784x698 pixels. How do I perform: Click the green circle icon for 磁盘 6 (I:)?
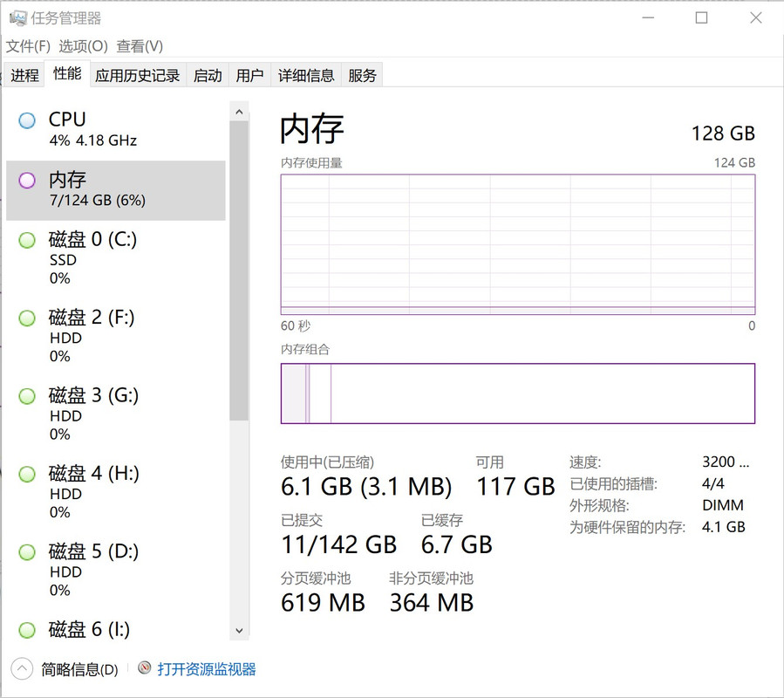click(x=27, y=631)
